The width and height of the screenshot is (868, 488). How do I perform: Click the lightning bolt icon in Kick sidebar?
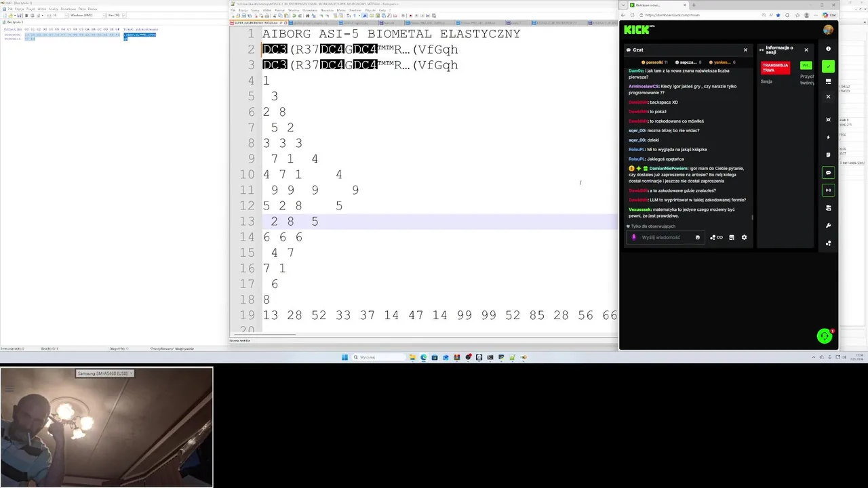[x=828, y=138]
